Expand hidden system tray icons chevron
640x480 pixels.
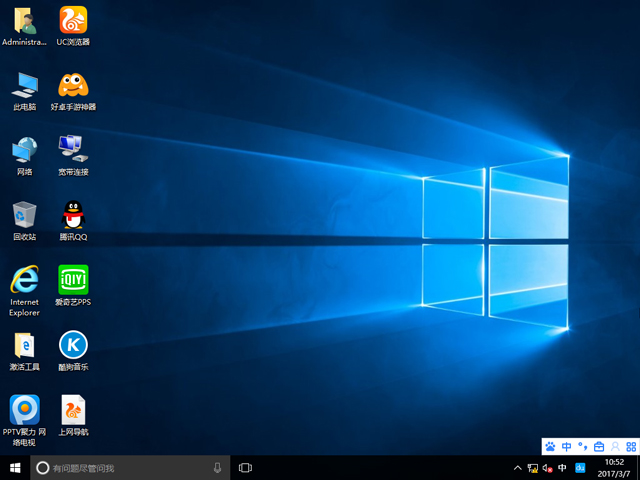[x=517, y=468]
